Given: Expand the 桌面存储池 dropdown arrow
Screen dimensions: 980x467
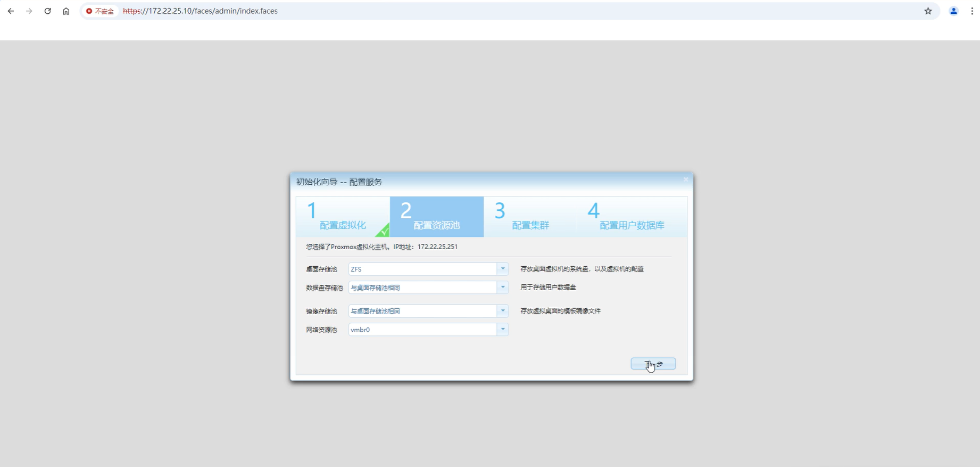Looking at the screenshot, I should [503, 269].
